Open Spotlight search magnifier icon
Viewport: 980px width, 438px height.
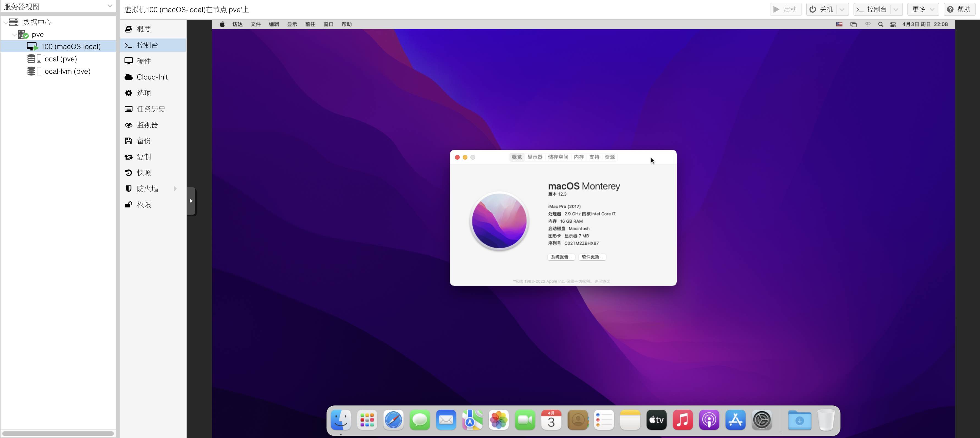tap(880, 24)
